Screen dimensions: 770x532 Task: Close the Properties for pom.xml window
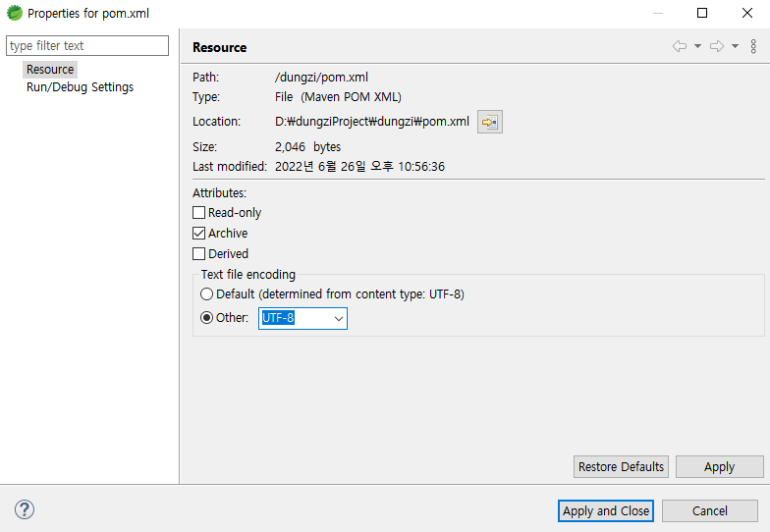click(x=746, y=13)
